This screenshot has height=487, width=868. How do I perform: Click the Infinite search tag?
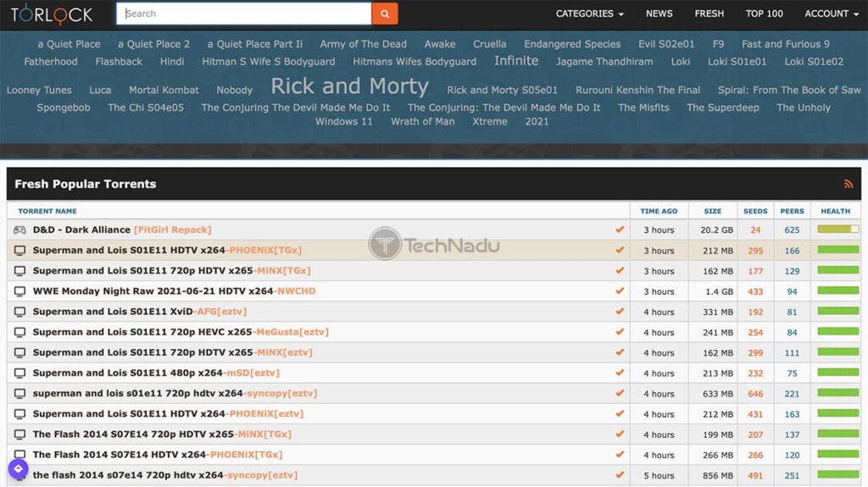[516, 61]
